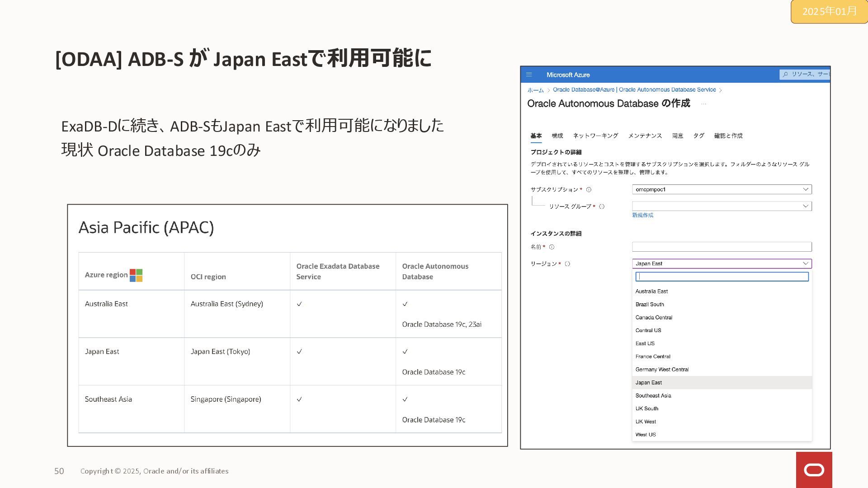Click the search magnifier icon in Azure header
Screen dimensions: 868x488
pos(785,74)
